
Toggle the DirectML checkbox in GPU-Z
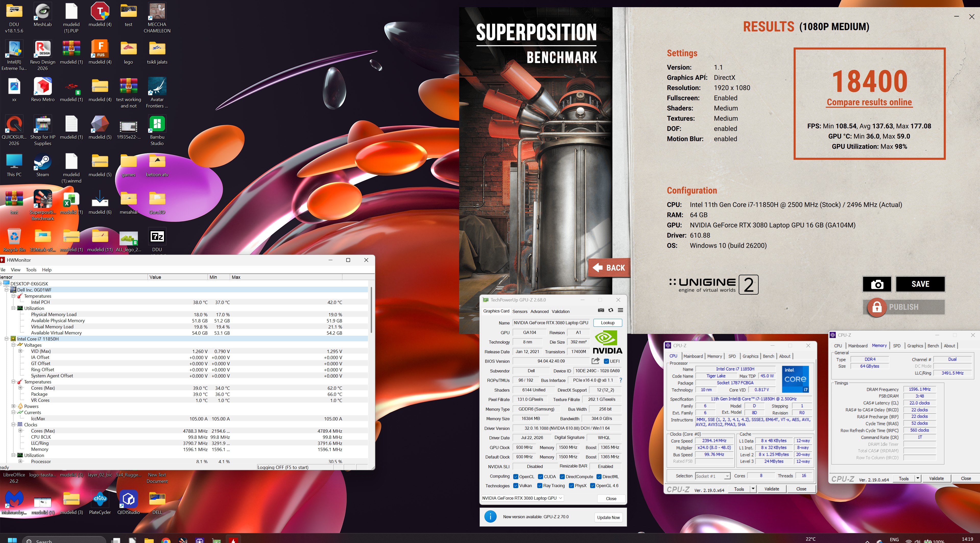pyautogui.click(x=599, y=476)
